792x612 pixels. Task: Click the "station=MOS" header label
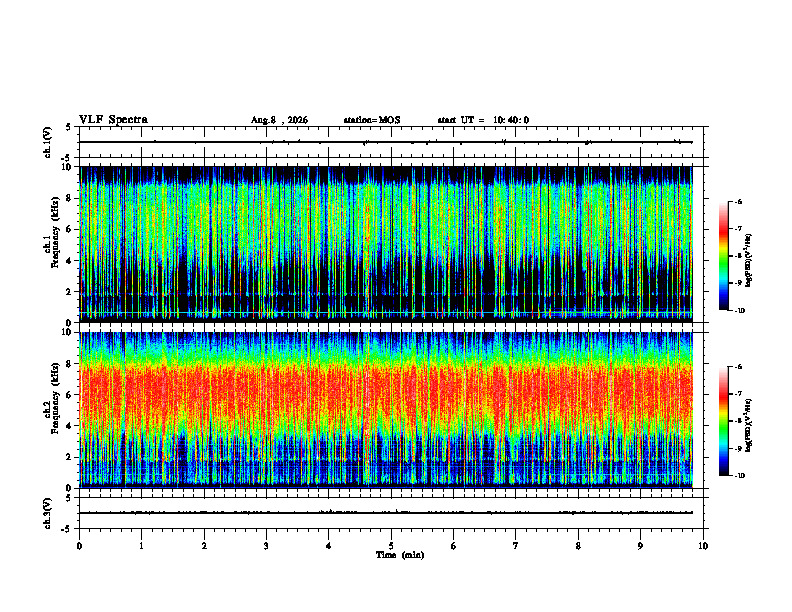pyautogui.click(x=372, y=120)
